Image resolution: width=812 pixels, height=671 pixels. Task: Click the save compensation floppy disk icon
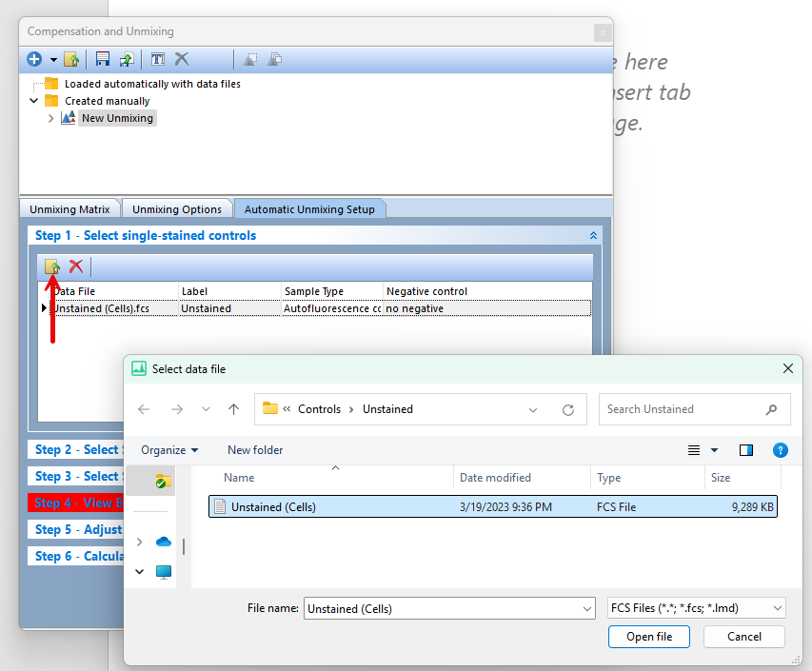click(103, 59)
